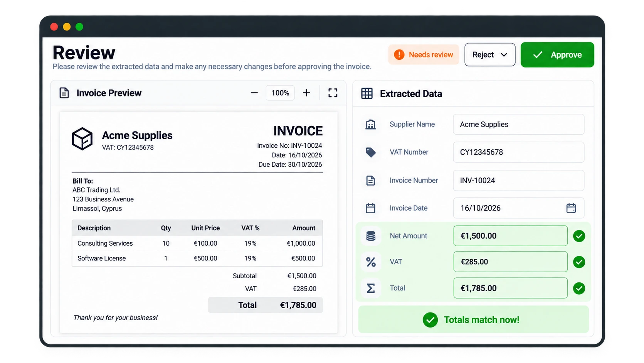Image resolution: width=644 pixels, height=363 pixels.
Task: Click the invoice number text INV-10024 in preview
Action: pos(306,146)
